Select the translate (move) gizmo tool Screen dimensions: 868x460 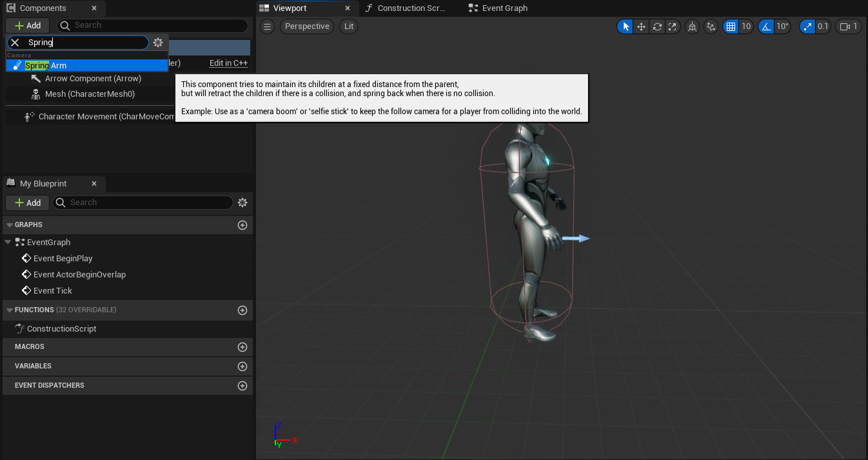coord(641,26)
